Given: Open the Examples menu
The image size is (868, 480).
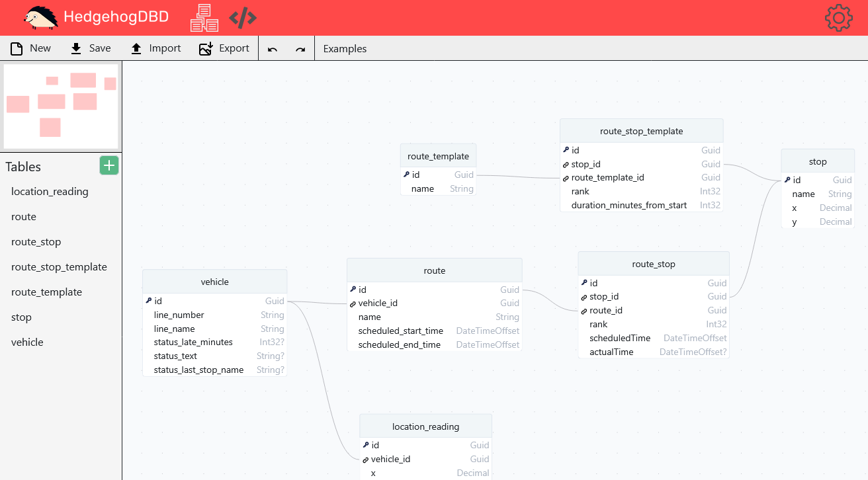Looking at the screenshot, I should (345, 49).
